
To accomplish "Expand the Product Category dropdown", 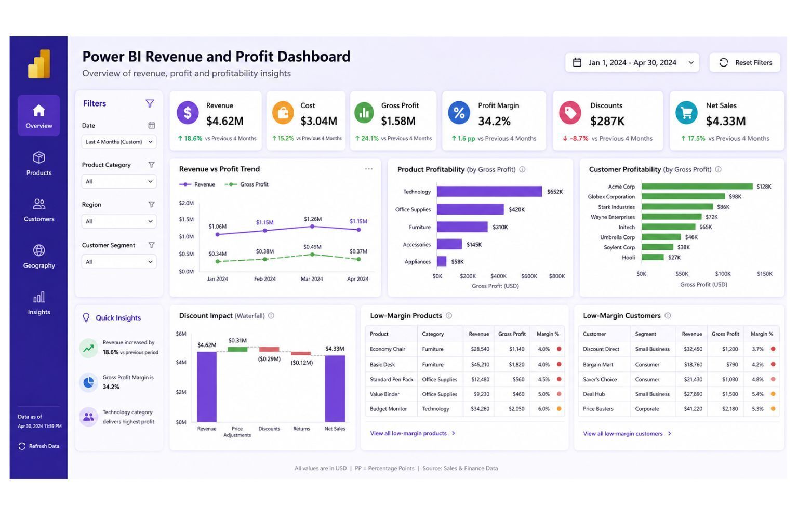I will (119, 182).
